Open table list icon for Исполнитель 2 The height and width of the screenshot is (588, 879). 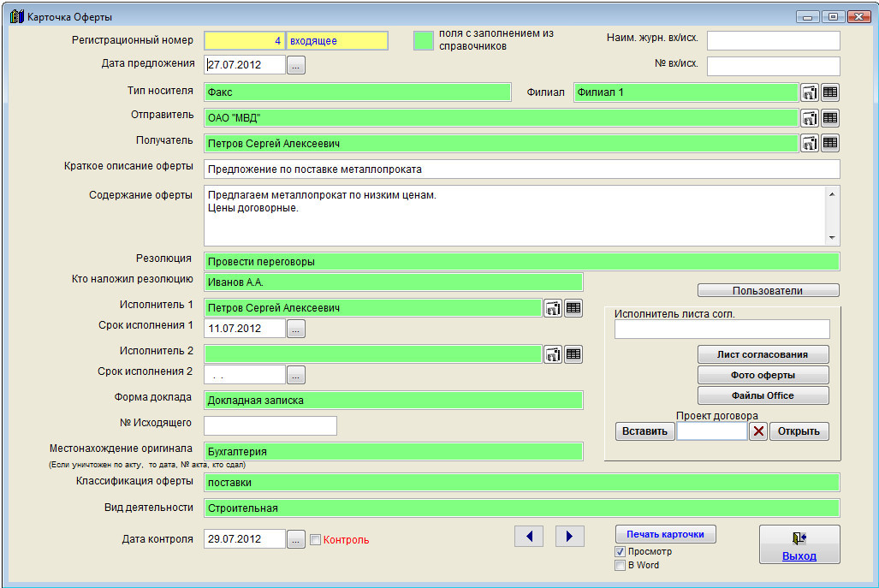[x=573, y=353]
